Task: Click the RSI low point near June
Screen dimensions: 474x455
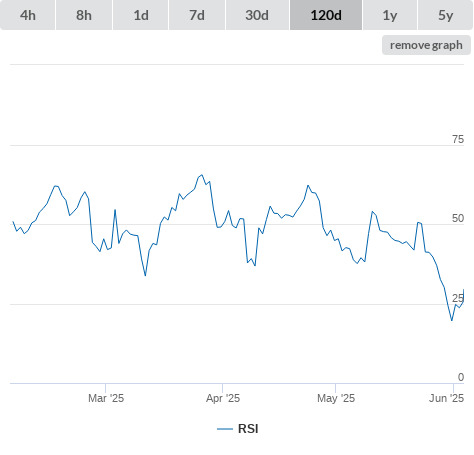Action: coord(452,320)
